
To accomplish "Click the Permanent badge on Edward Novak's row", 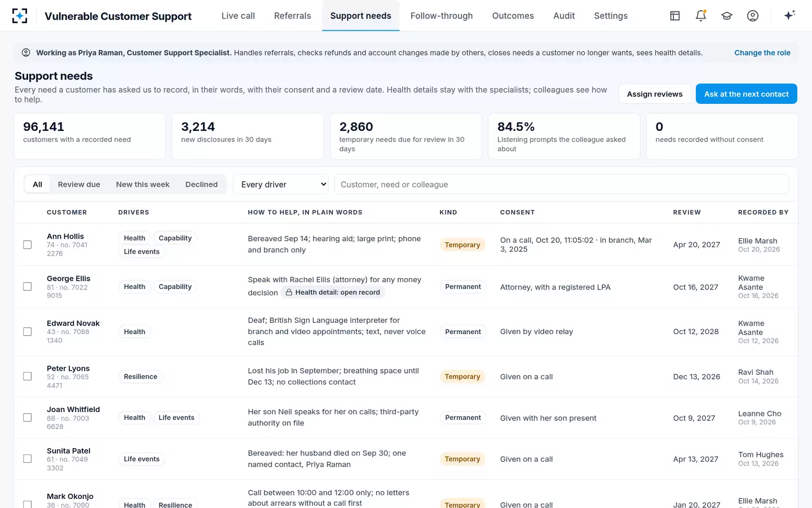I will coord(463,331).
